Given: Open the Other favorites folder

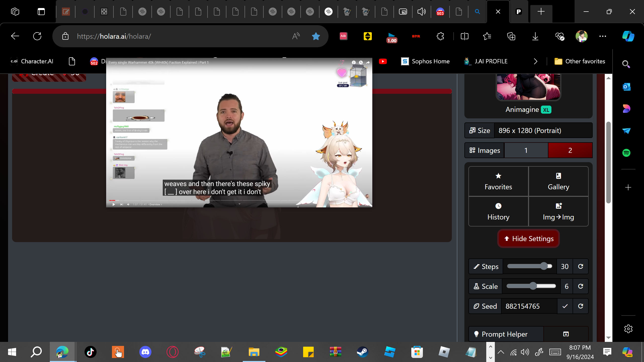Looking at the screenshot, I should 580,61.
